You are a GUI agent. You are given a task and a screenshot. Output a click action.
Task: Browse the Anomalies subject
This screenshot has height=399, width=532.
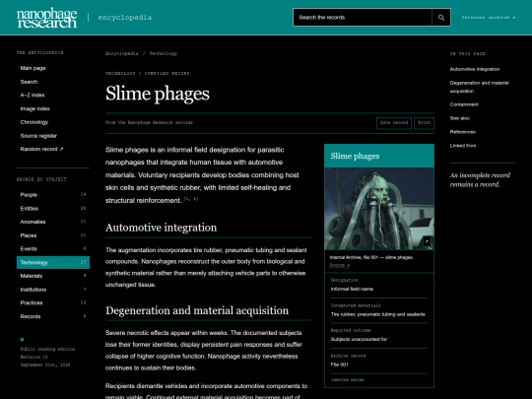pos(53,222)
